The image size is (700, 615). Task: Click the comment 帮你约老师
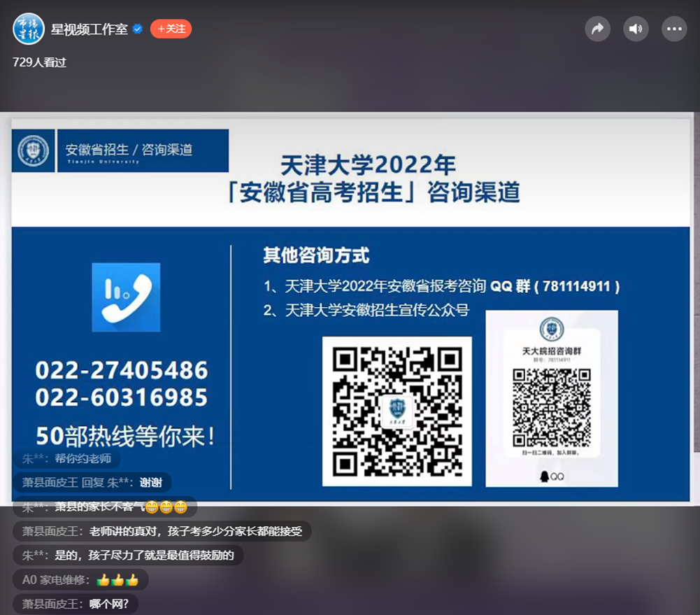(x=66, y=459)
